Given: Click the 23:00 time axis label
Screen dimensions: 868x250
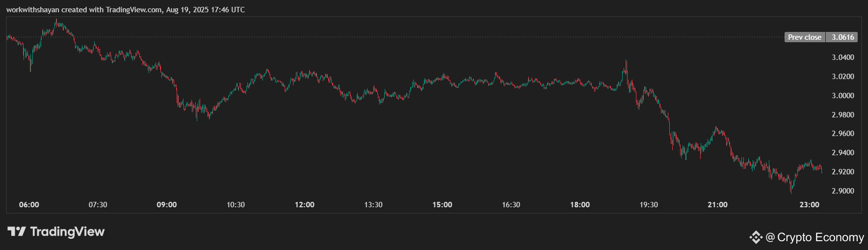Looking at the screenshot, I should point(809,205).
